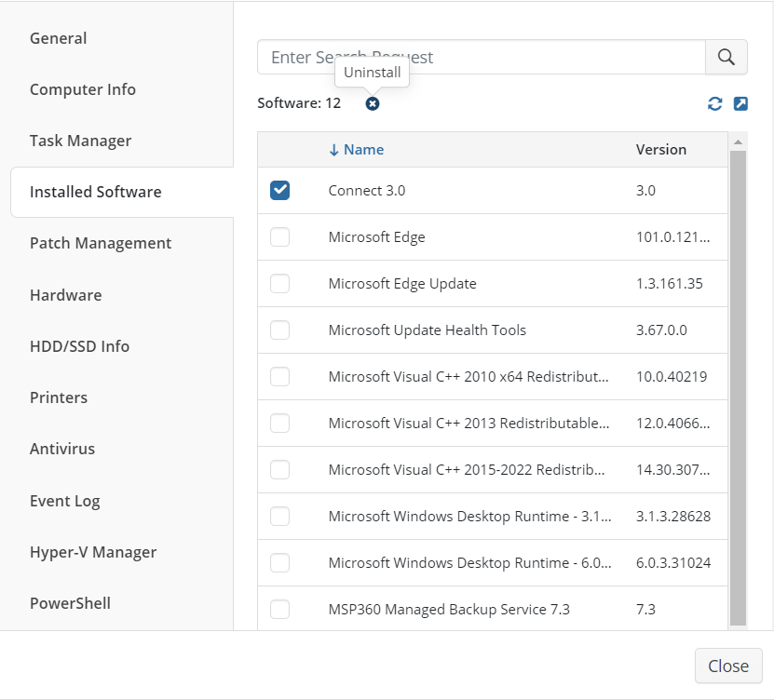Switch to PowerShell tab
774x700 pixels.
tap(70, 603)
